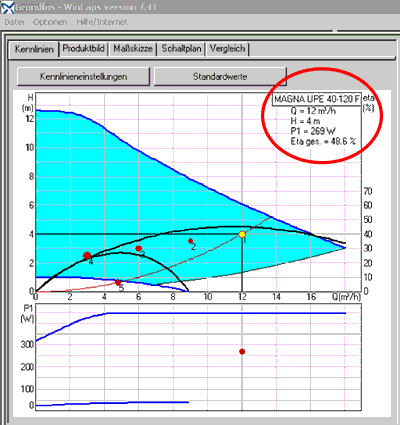Open the Datei menu

[14, 22]
